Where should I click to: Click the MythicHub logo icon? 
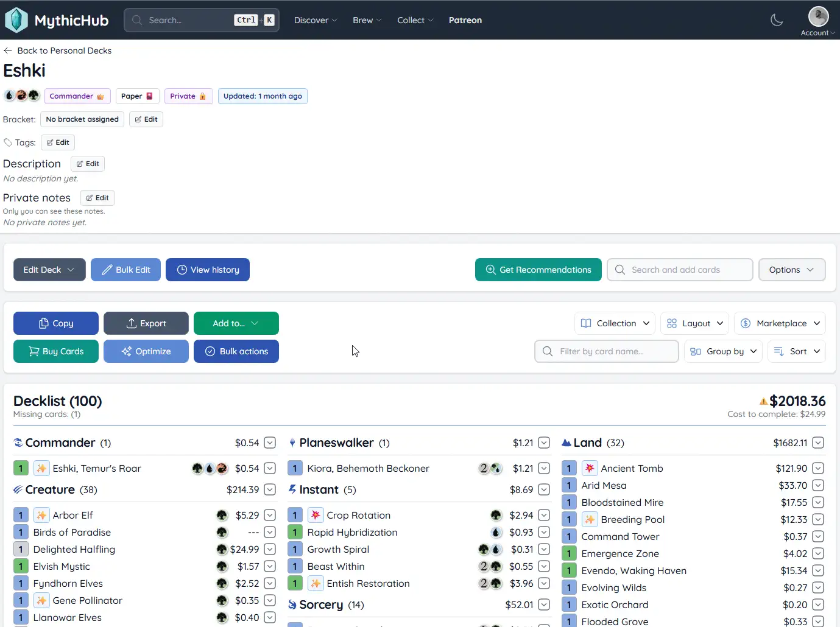coord(16,20)
